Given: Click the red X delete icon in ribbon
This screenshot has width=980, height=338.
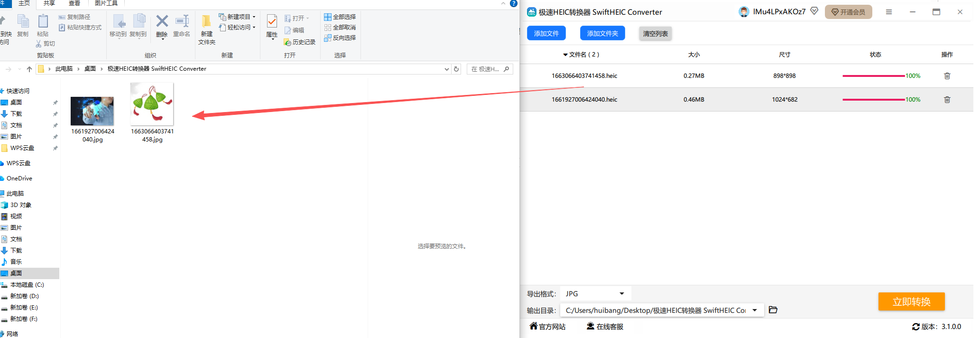Looking at the screenshot, I should point(162,21).
